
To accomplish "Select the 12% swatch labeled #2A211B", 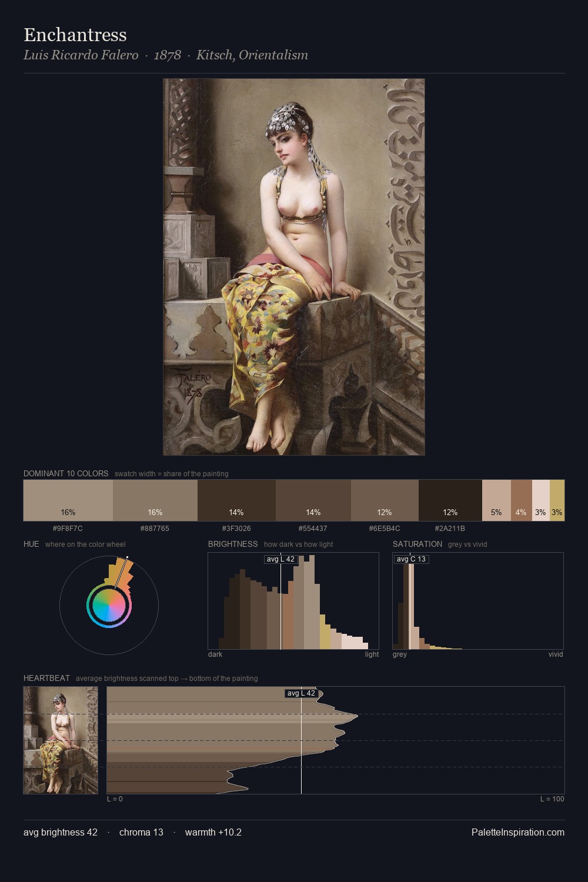I will 450,500.
